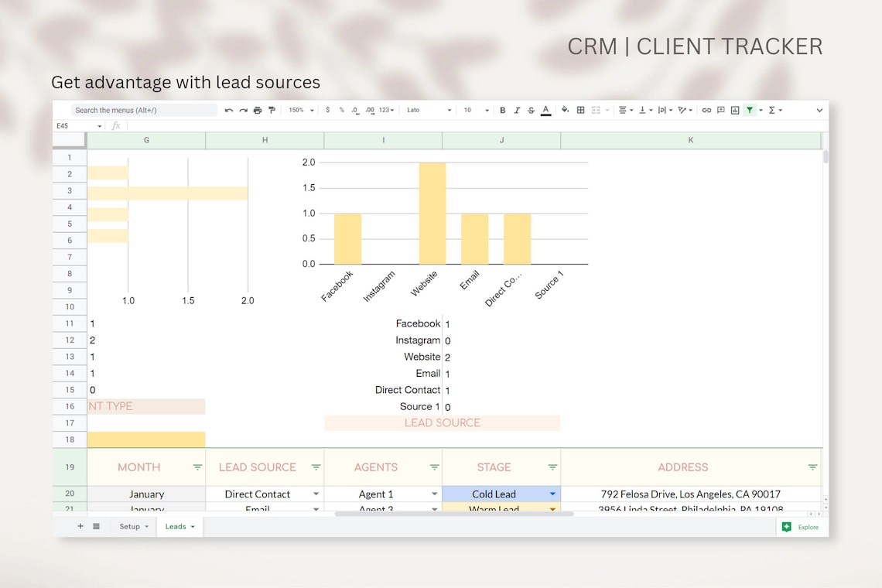Select the Paint format tool
Screen dimensions: 882x588
point(272,110)
